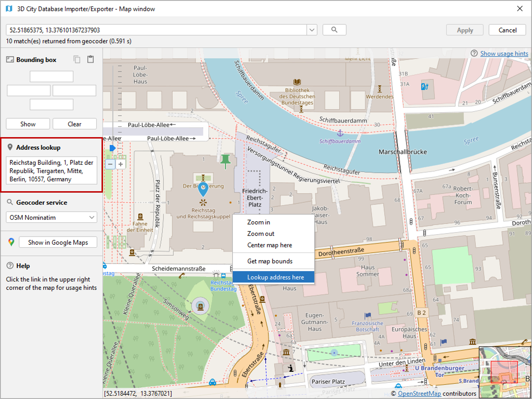Screen dimensions: 532x399
Task: Click the Help panel question icon
Action: 10,265
